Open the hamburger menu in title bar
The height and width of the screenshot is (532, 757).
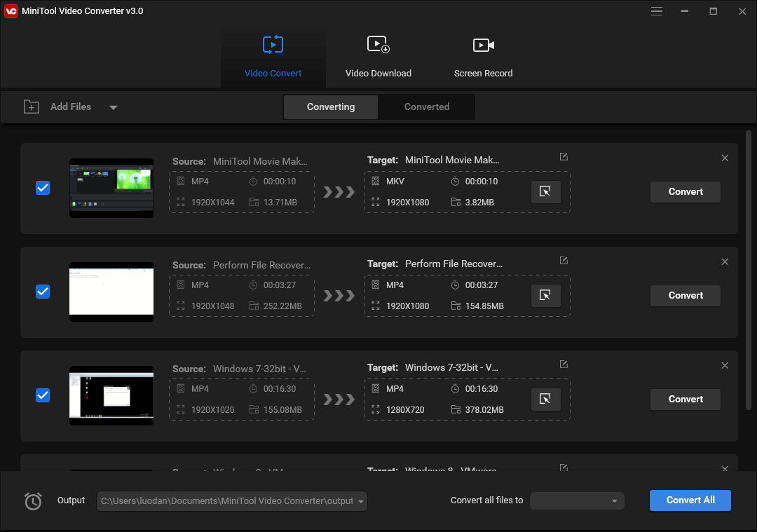(657, 11)
